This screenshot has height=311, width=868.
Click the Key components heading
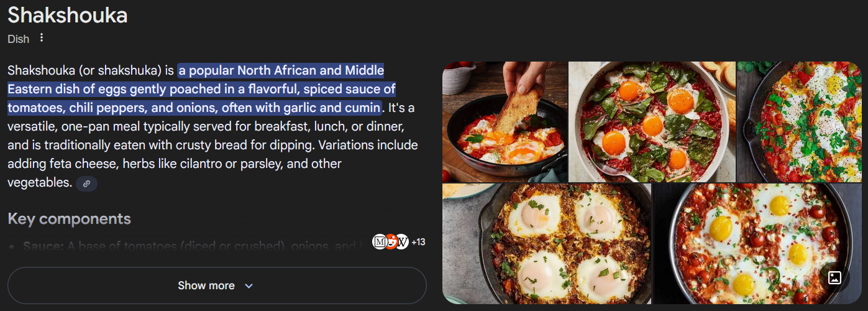pos(69,219)
